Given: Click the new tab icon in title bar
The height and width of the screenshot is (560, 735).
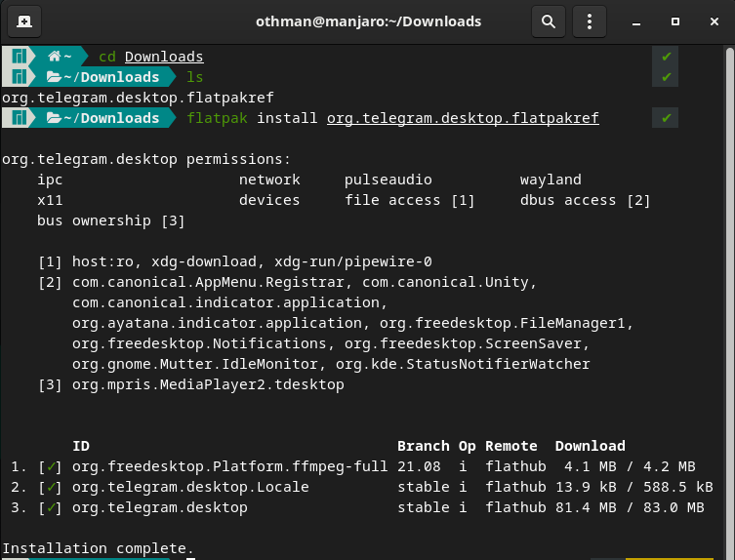Looking at the screenshot, I should click(23, 20).
